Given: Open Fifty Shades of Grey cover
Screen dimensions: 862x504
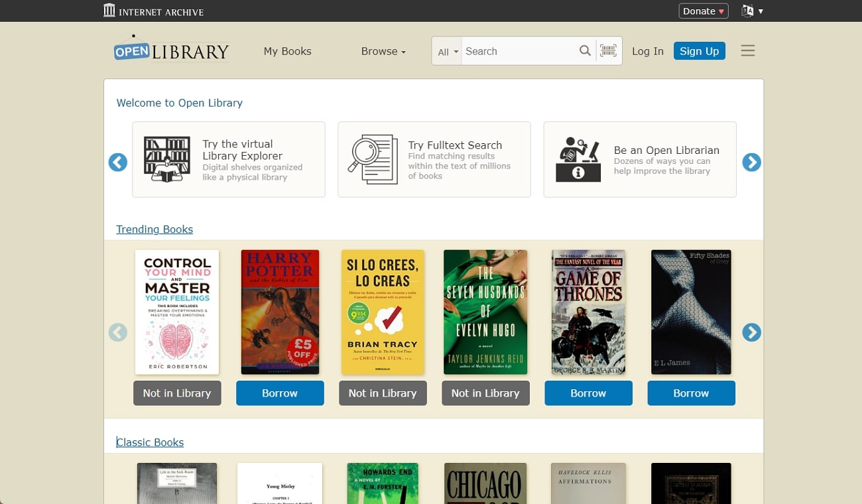Looking at the screenshot, I should coord(691,312).
